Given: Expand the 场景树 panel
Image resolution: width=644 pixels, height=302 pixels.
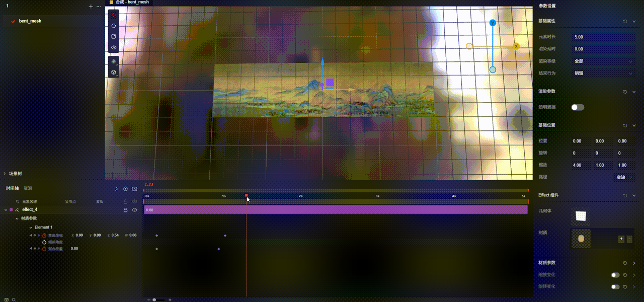Looking at the screenshot, I should [5, 174].
